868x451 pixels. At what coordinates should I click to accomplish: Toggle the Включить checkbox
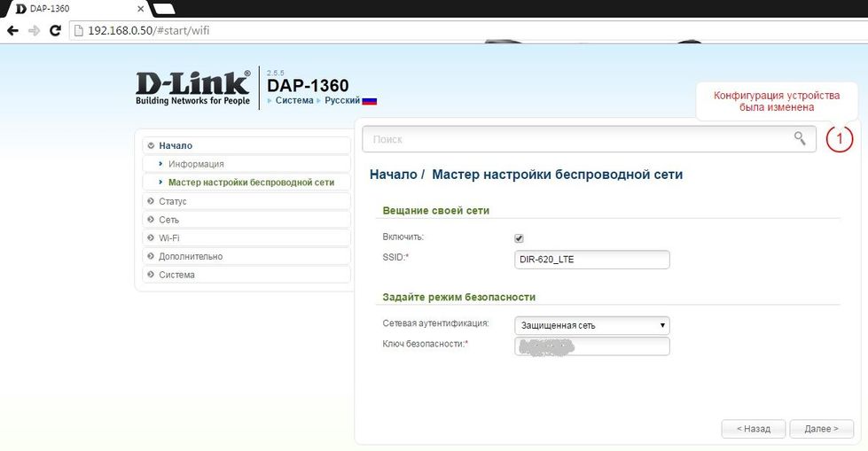point(520,238)
